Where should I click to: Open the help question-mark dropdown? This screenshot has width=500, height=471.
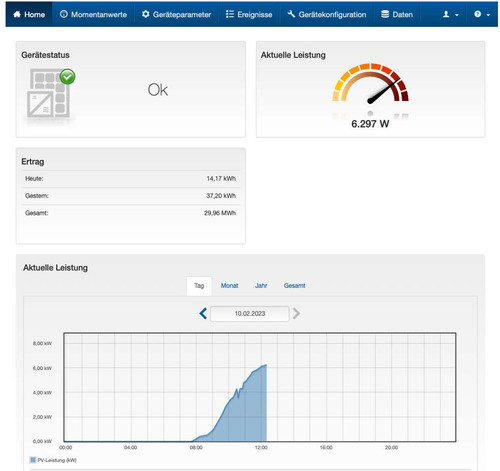pos(482,14)
